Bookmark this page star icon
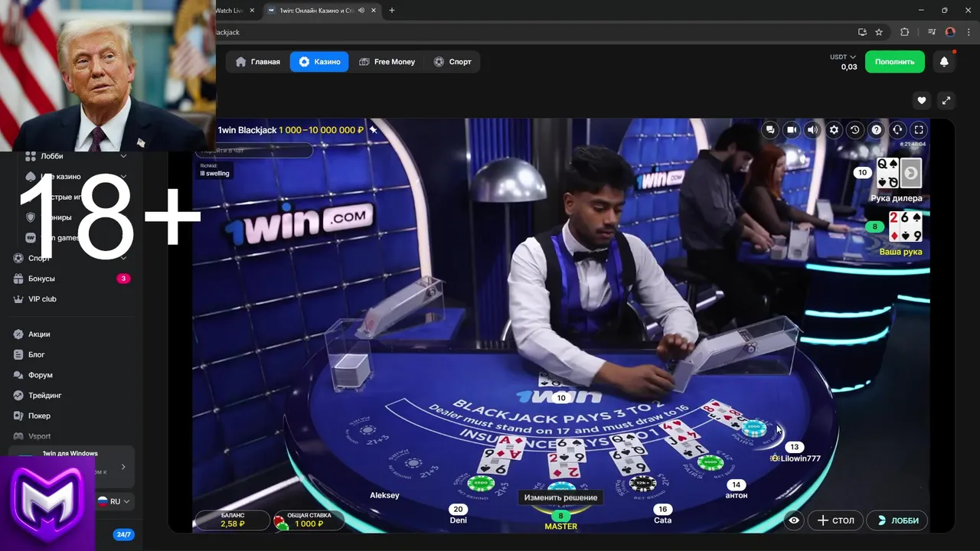Image resolution: width=980 pixels, height=551 pixels. coord(879,32)
